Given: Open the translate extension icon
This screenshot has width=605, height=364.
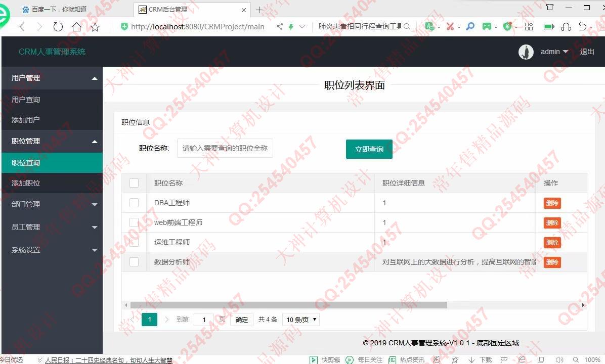Looking at the screenshot, I should (x=428, y=26).
